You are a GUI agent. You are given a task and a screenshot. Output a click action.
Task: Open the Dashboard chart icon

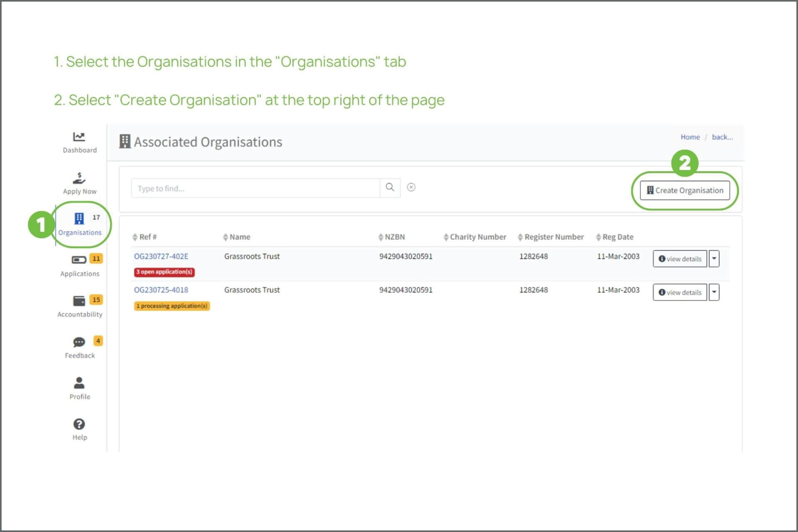click(79, 137)
